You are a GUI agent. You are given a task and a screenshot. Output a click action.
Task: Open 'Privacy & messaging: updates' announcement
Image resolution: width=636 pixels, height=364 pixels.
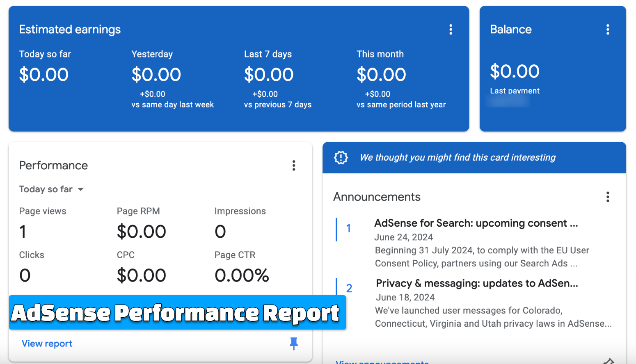[x=477, y=283]
